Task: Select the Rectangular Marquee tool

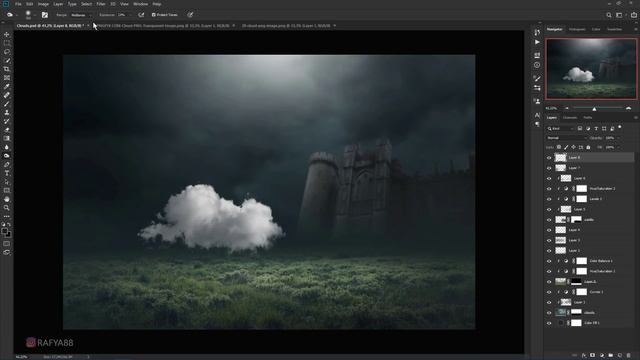Action: coord(7,43)
